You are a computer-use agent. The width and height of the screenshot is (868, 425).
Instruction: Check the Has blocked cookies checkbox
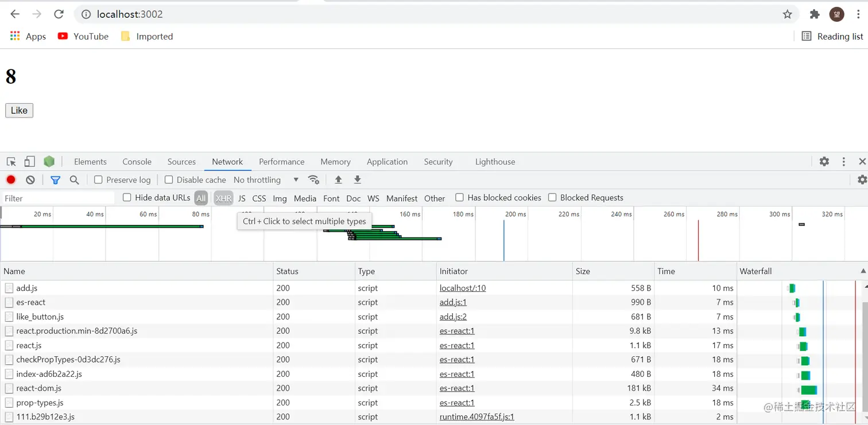click(459, 197)
